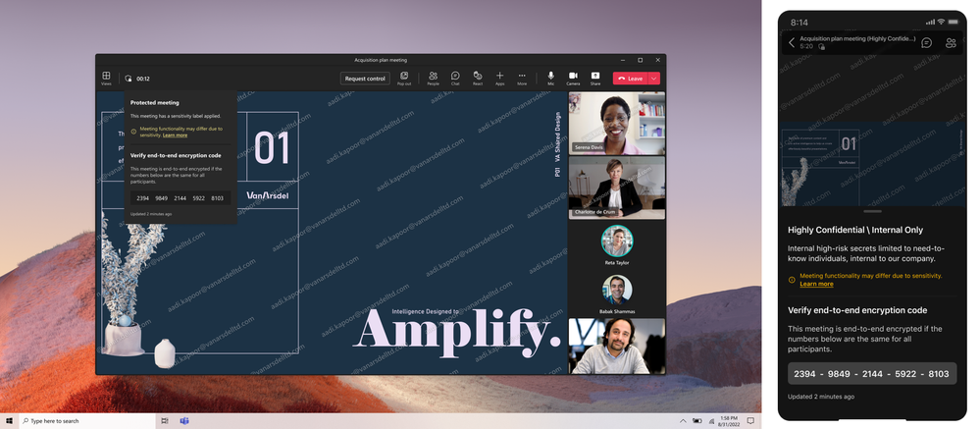Tap 'Updated 2 minutes ago' on the phone
Screen dimensions: 980x429
pos(821,397)
